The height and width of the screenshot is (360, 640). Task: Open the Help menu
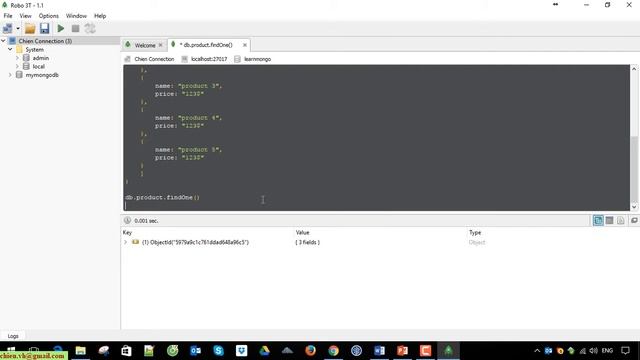coord(100,16)
